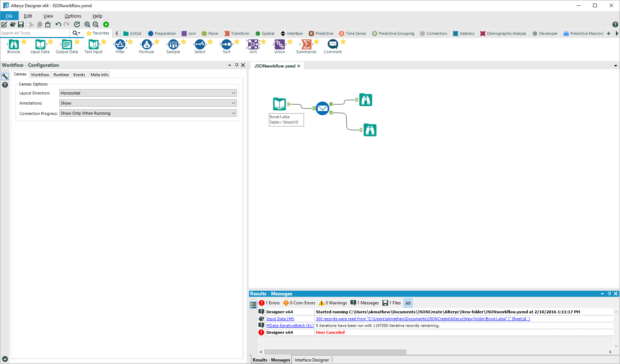The width and height of the screenshot is (620, 364).
Task: Toggle the favorite star on Browse tool
Action: click(24, 42)
